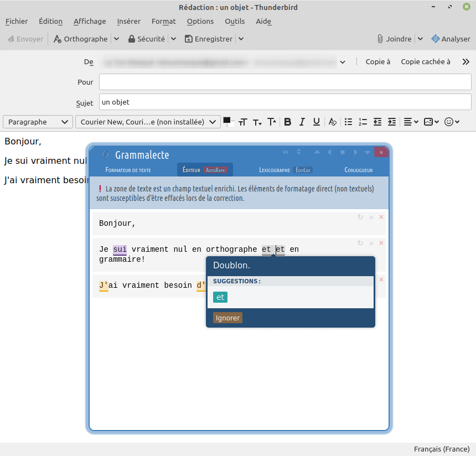This screenshot has width=476, height=456.
Task: Open the insert image dropdown
Action: pos(431,122)
